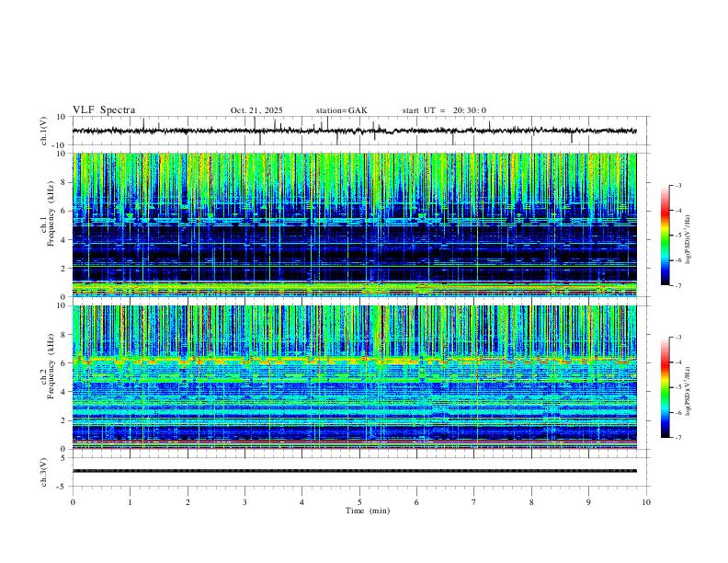
Task: Click the '-3' value on ch.1 colorbar
Action: (678, 185)
